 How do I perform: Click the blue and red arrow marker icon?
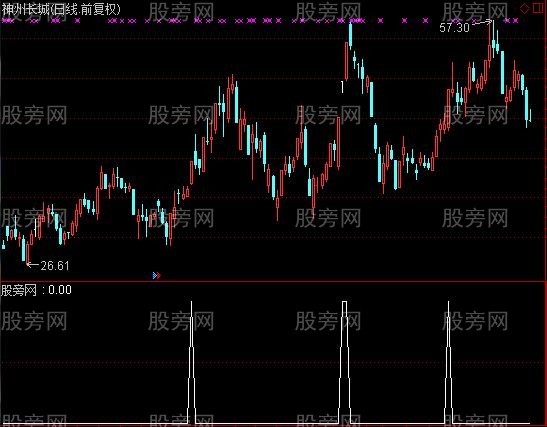157,276
